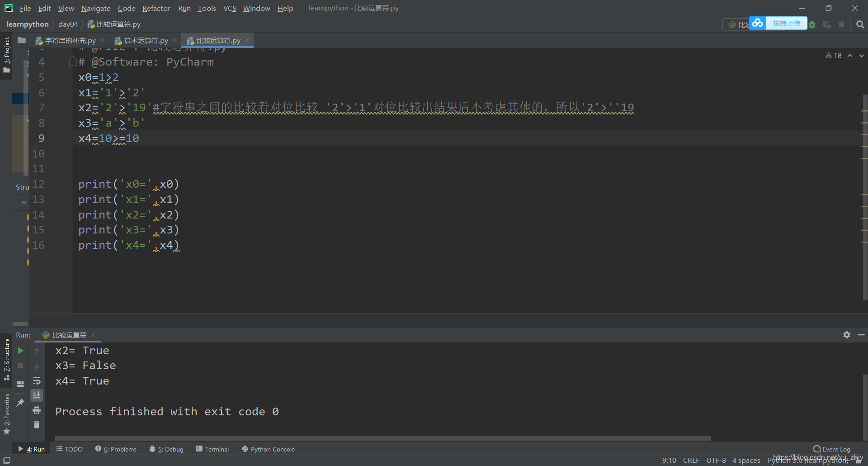The image size is (868, 466).
Task: Open the 2: Favorites tool window
Action: [x=6, y=414]
